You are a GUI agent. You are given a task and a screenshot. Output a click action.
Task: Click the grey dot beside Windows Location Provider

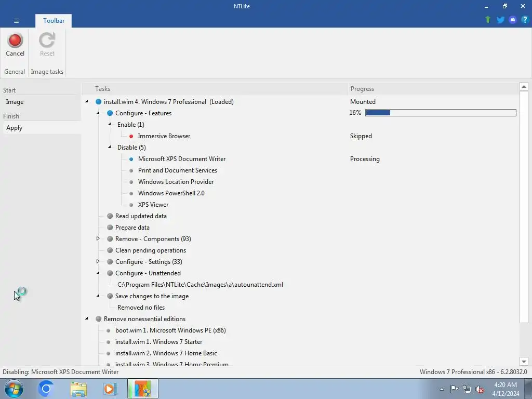click(131, 182)
